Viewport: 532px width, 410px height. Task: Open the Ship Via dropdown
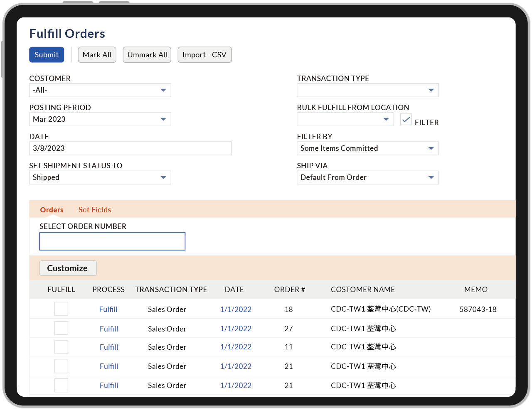coord(367,177)
